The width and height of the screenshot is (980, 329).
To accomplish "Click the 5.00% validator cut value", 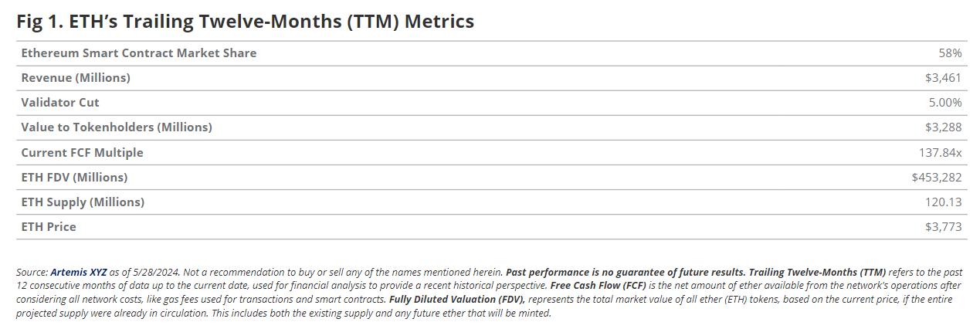I will pos(944,103).
